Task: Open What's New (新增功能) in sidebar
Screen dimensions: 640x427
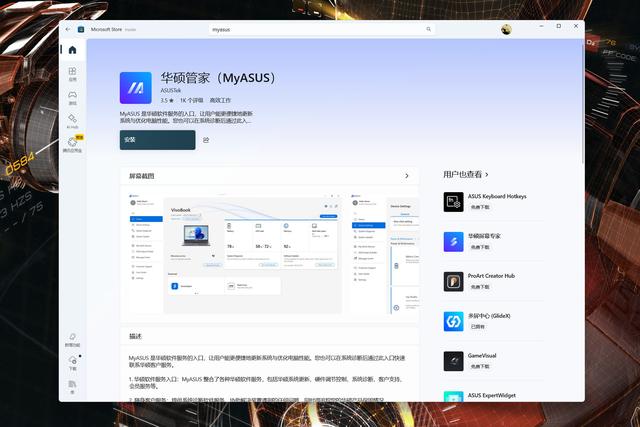Action: (72, 339)
